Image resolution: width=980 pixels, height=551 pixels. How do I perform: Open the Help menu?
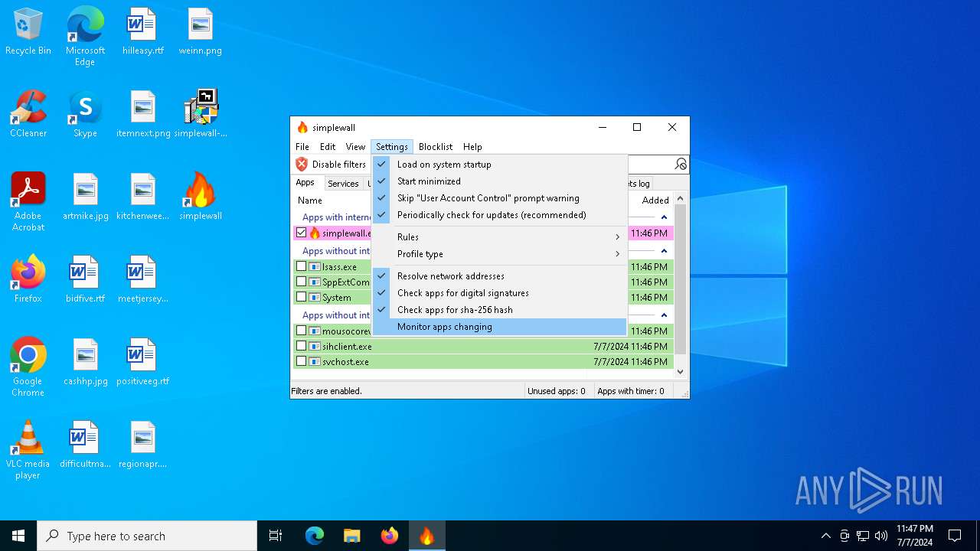(472, 147)
